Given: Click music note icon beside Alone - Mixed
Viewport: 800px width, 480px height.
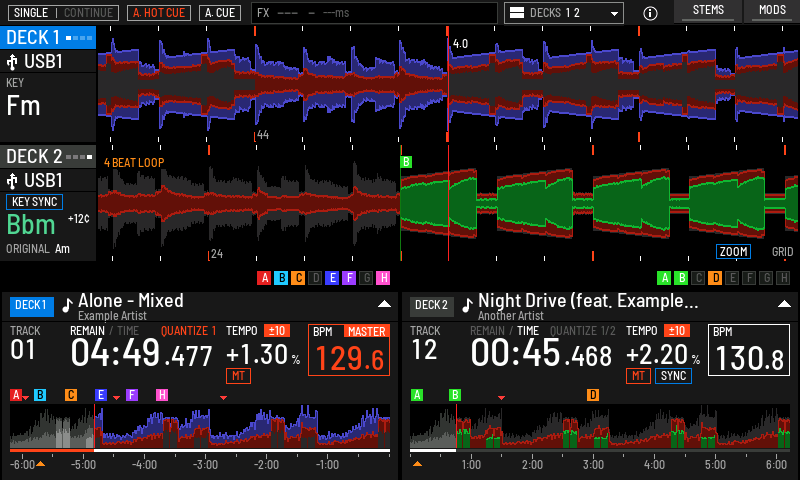Looking at the screenshot, I should (x=67, y=305).
